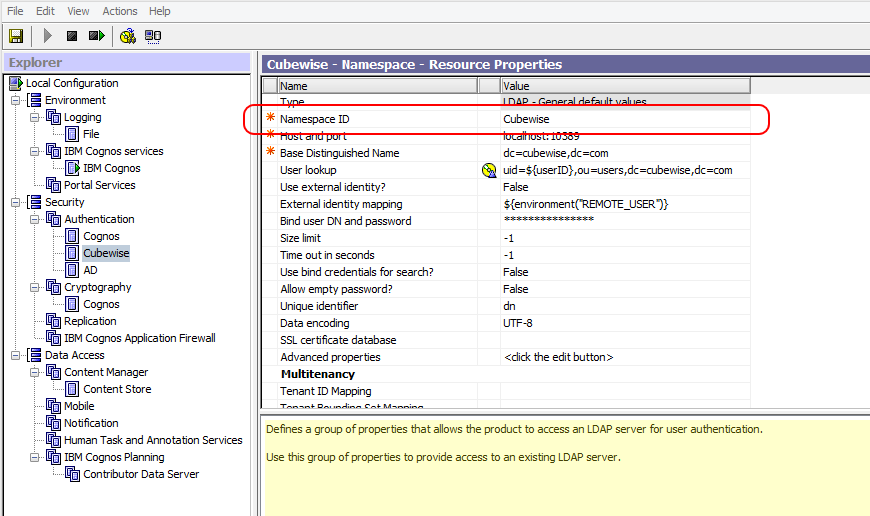Click the icon beside User lookup value

489,170
